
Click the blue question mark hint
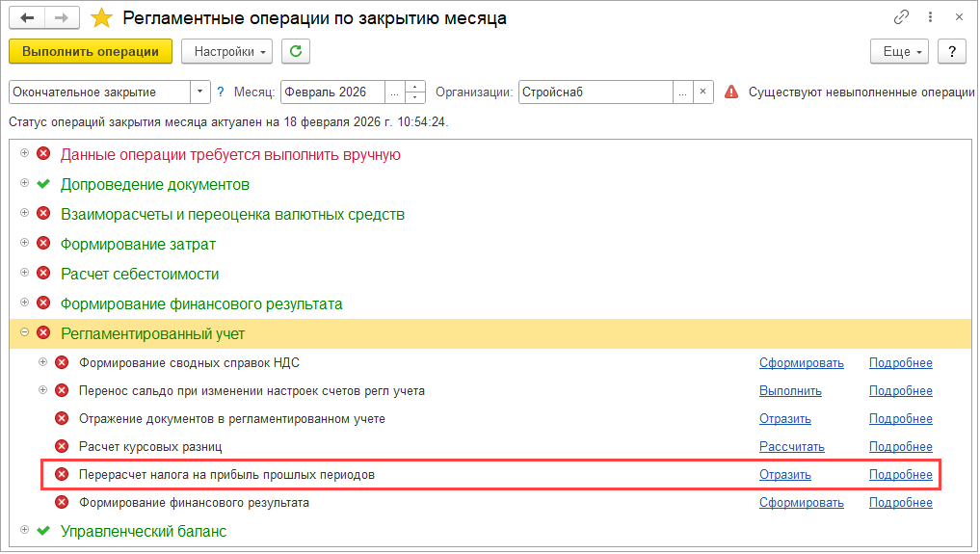(221, 92)
